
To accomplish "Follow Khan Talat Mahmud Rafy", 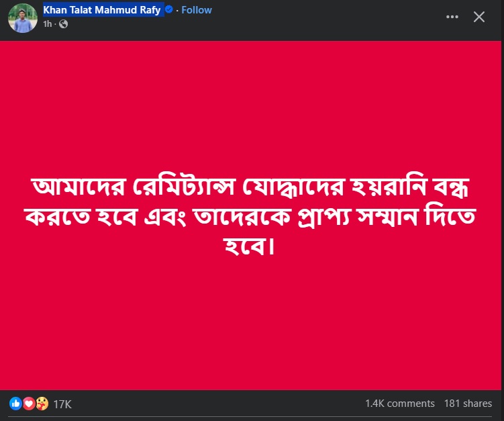I will click(x=197, y=10).
